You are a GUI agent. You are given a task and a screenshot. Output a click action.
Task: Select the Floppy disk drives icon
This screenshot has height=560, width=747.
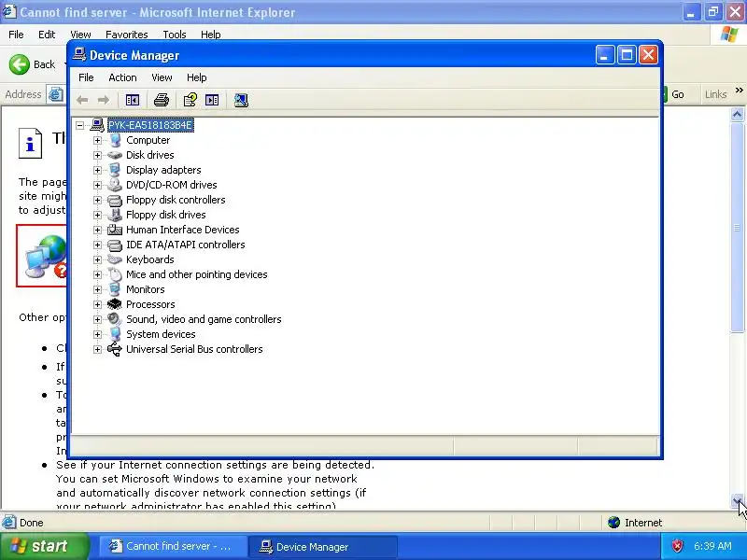(x=115, y=215)
